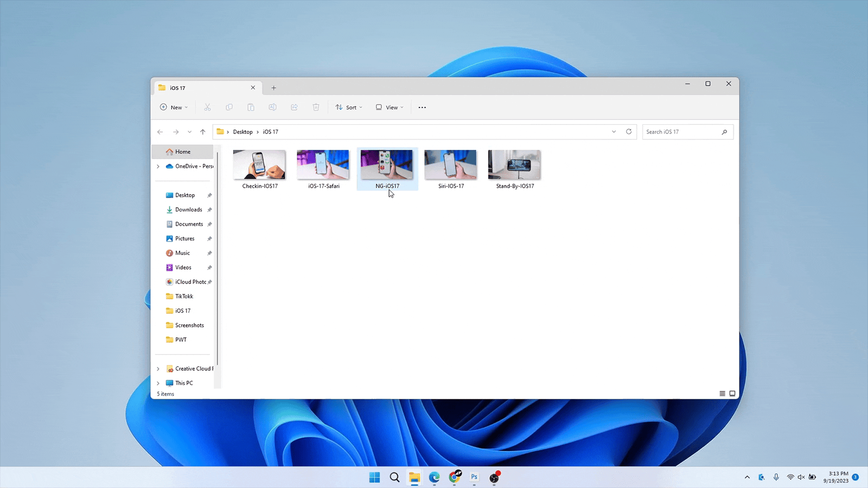
Task: Navigate to Desktop via breadcrumb
Action: (x=242, y=132)
